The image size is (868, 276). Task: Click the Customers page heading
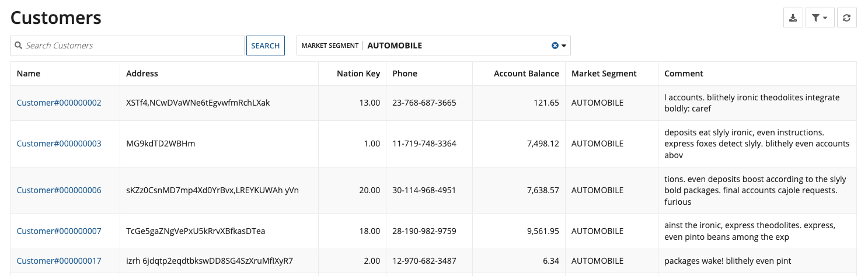click(x=56, y=18)
